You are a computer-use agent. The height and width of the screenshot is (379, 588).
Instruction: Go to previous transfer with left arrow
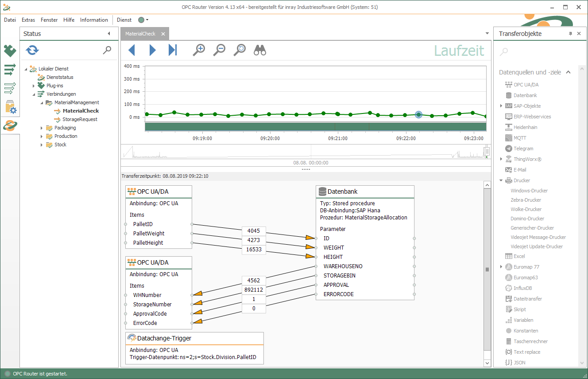click(x=132, y=50)
